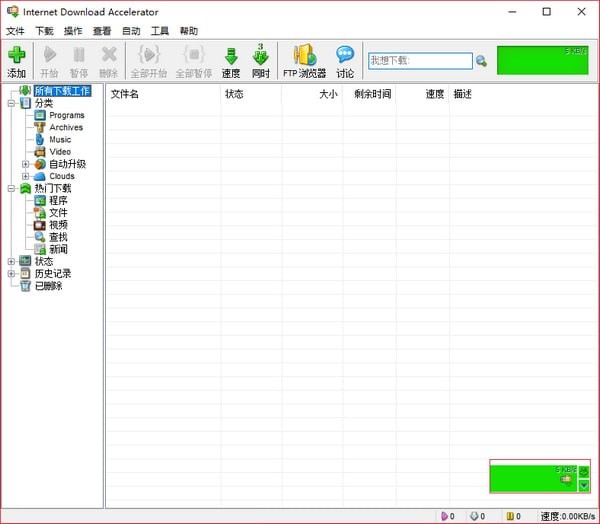This screenshot has width=600, height=524.
Task: Click dropdown arrow on floating speed widget
Action: (584, 485)
